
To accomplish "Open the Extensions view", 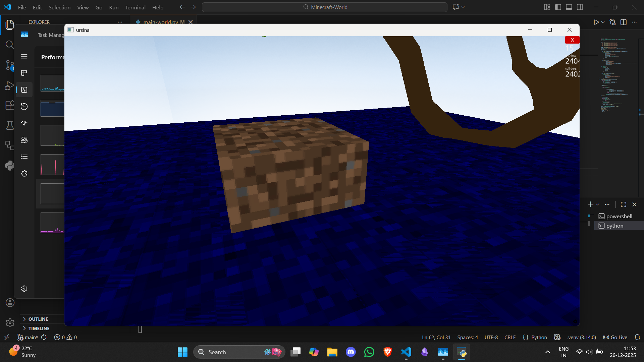I will pos(10,105).
